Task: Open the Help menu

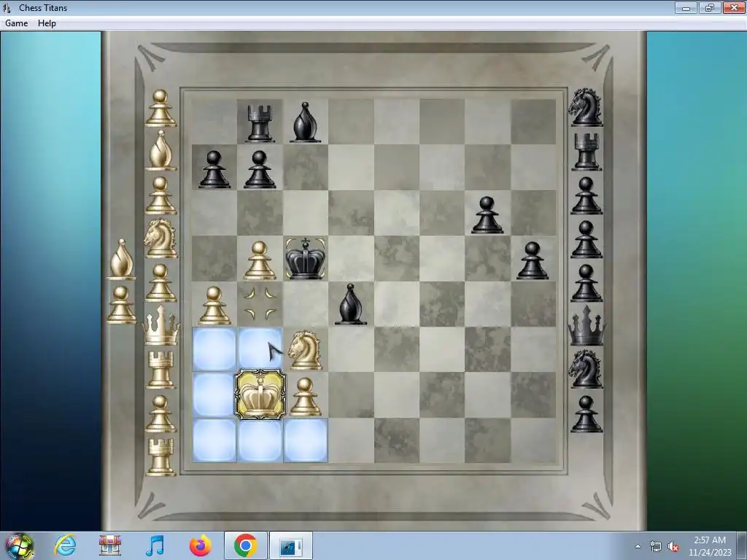Action: [47, 23]
